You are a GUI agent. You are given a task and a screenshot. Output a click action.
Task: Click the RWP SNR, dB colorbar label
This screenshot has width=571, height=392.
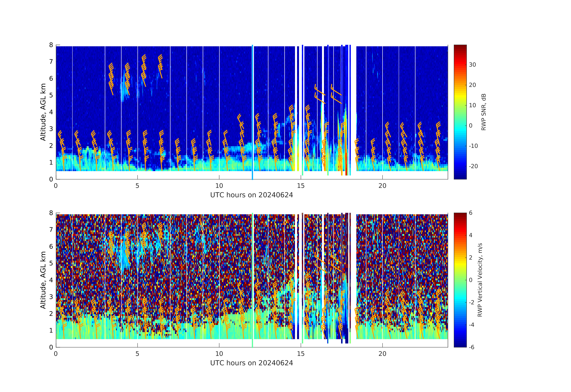(484, 112)
